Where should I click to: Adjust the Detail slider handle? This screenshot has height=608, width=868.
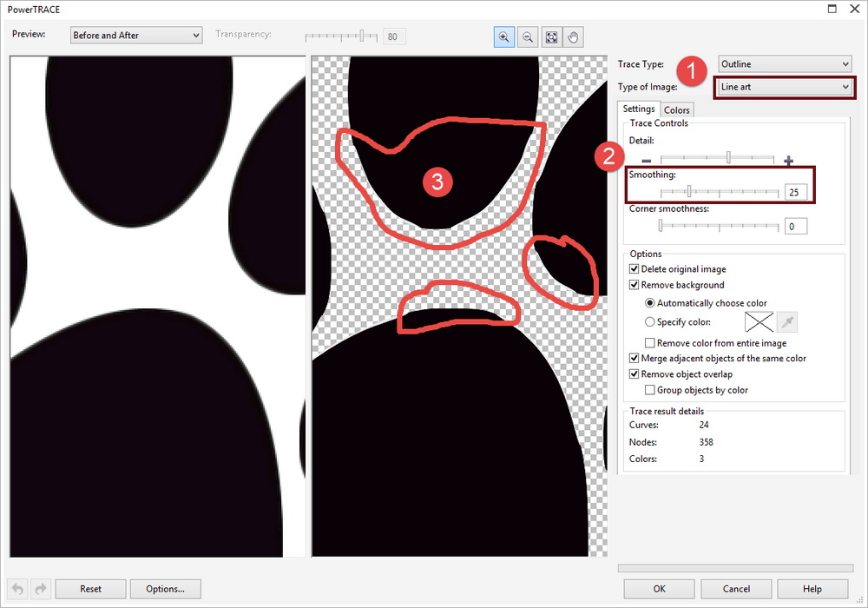click(728, 158)
